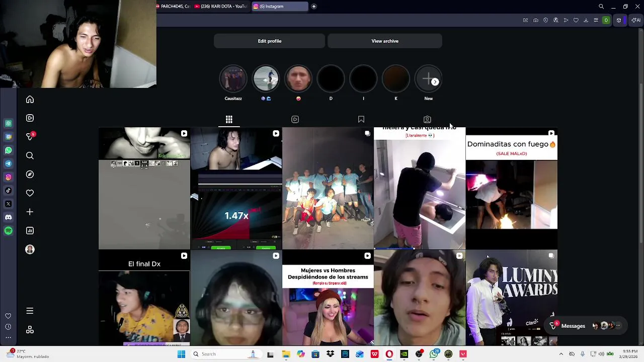The height and width of the screenshot is (362, 644).
Task: Open the Luminy Awards post
Action: [512, 298]
